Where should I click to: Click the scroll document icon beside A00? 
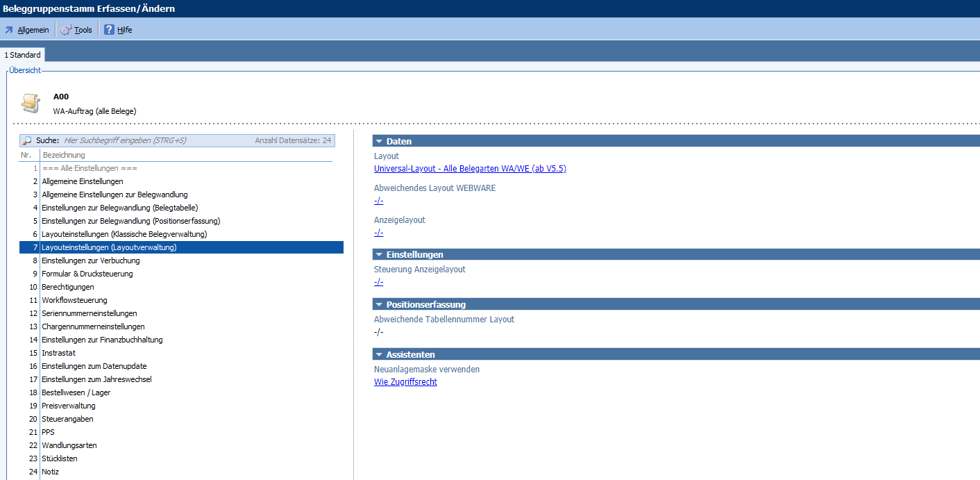pos(31,103)
